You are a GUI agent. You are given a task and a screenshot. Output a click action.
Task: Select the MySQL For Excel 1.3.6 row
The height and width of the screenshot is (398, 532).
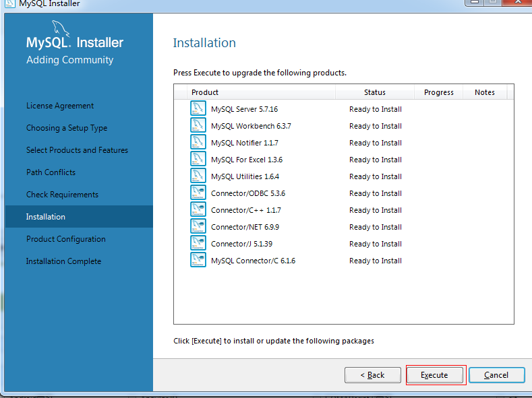(x=344, y=160)
